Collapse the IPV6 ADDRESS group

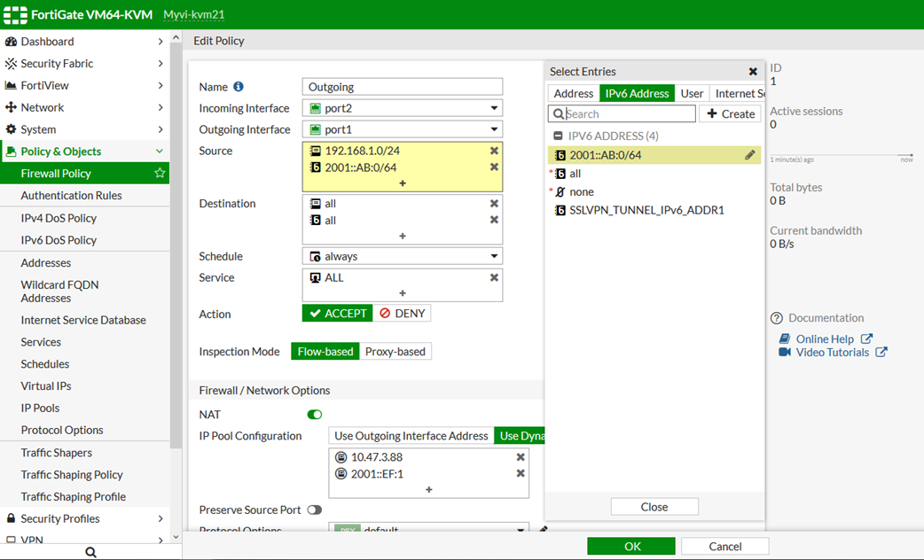(558, 136)
